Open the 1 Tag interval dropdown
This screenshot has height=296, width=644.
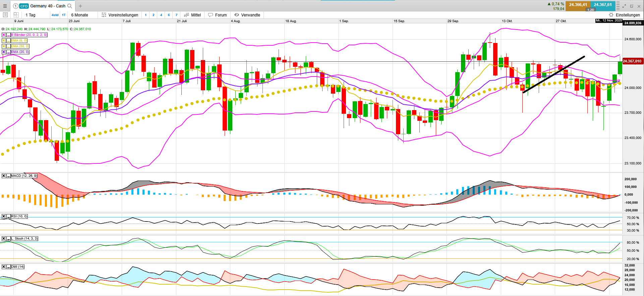point(31,15)
